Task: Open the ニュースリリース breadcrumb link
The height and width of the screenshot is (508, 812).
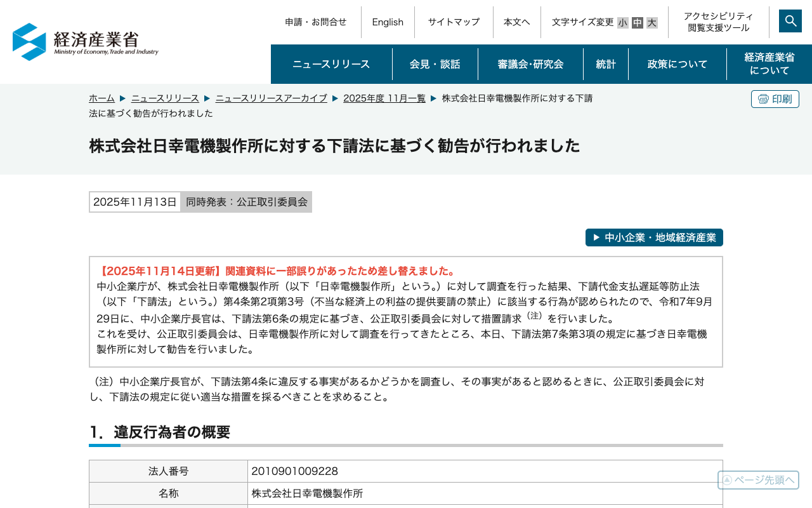Action: point(165,98)
